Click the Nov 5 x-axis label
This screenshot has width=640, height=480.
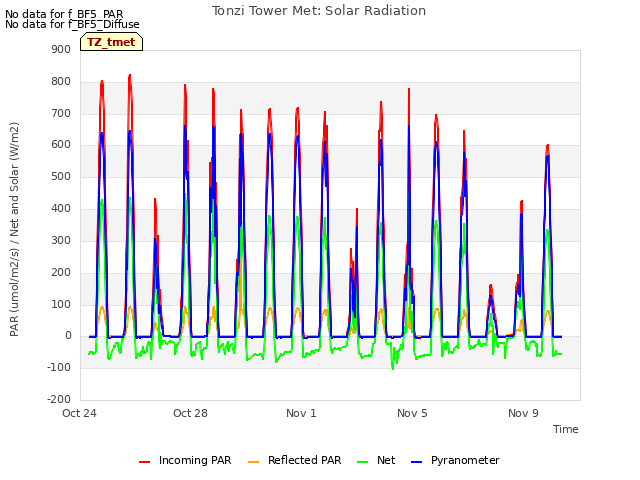412,413
